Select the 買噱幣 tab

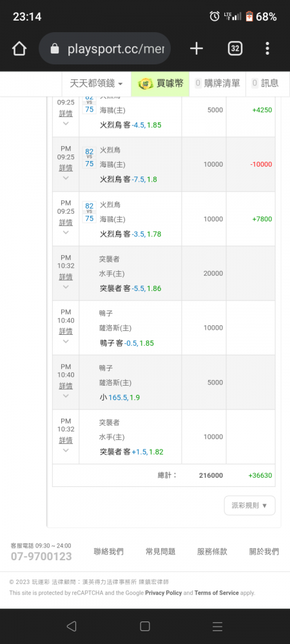click(160, 84)
